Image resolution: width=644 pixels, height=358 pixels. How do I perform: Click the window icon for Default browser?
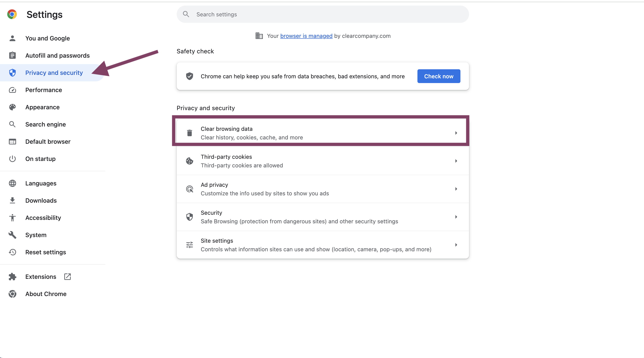[x=12, y=142]
